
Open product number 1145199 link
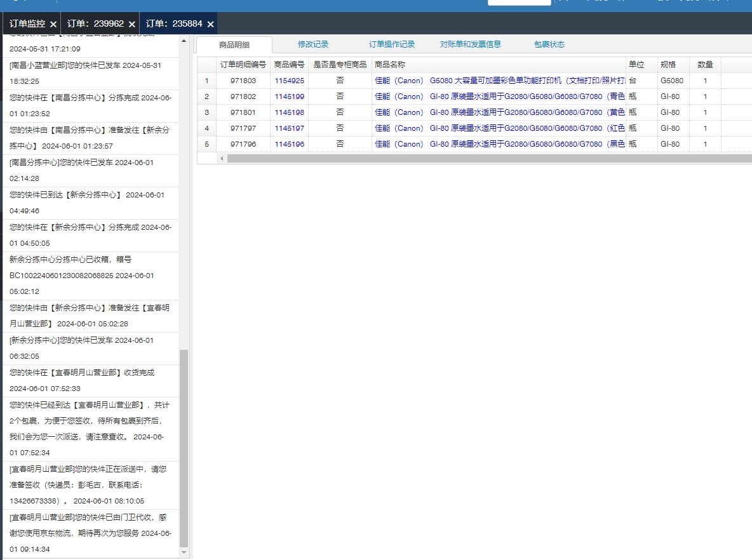[x=289, y=97]
